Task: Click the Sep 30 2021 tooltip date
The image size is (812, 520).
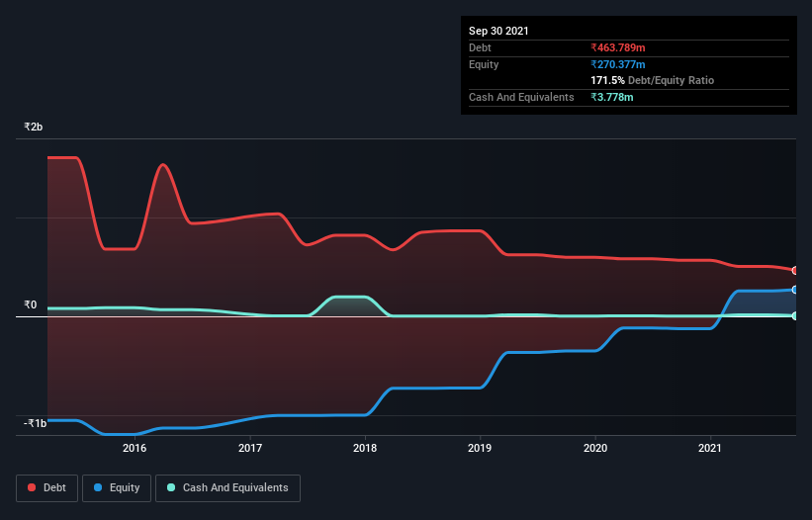Action: coord(498,31)
